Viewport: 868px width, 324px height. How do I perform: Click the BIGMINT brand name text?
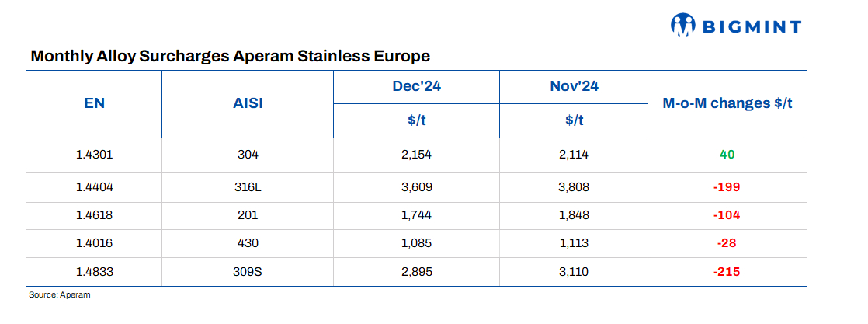pyautogui.click(x=751, y=26)
